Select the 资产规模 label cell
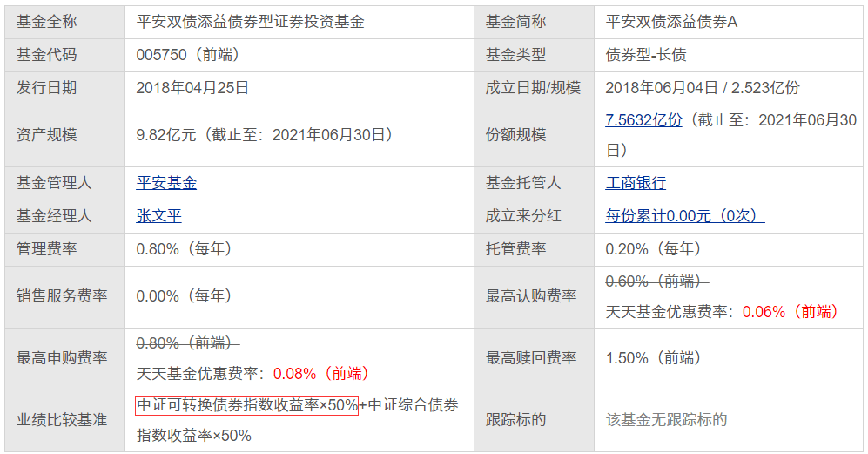The image size is (868, 454). coord(64,136)
